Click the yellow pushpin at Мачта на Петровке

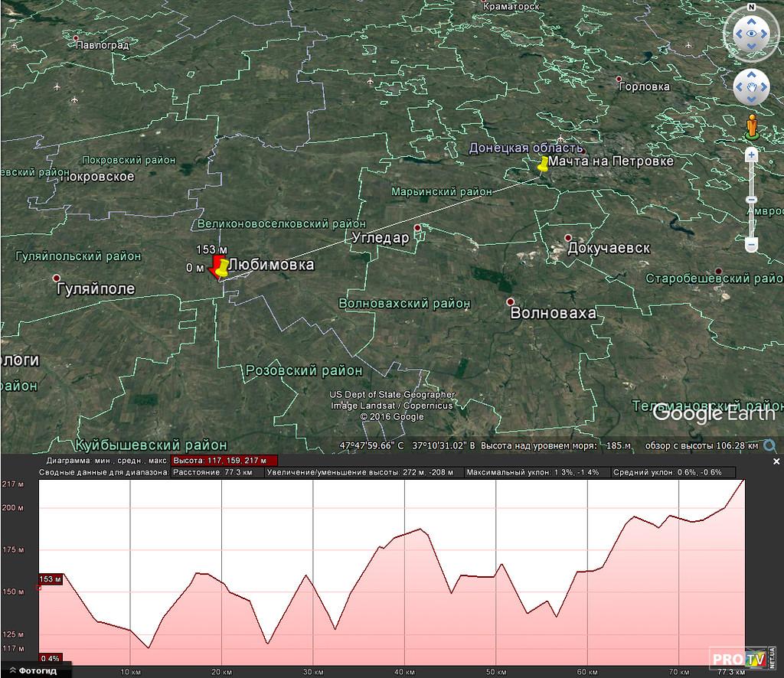[x=543, y=164]
